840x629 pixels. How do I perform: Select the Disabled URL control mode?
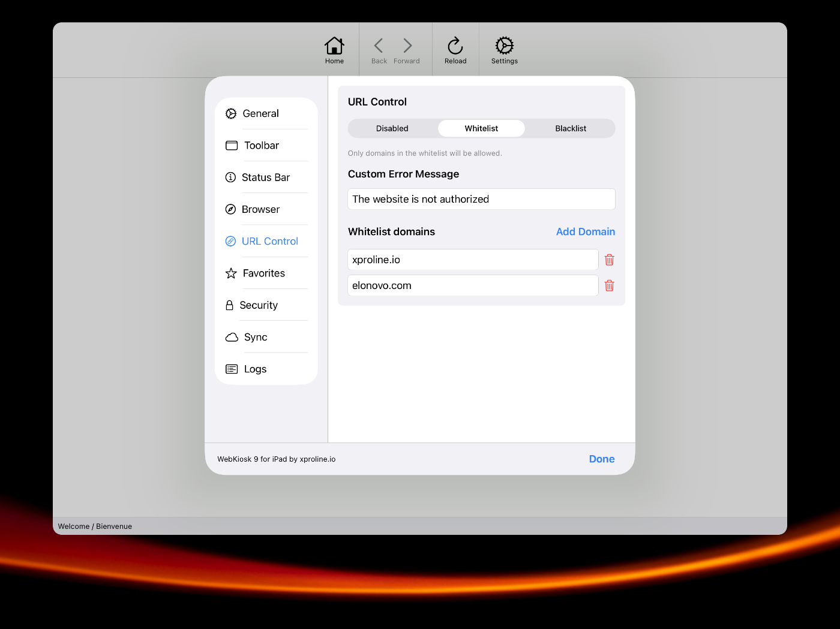pyautogui.click(x=392, y=128)
